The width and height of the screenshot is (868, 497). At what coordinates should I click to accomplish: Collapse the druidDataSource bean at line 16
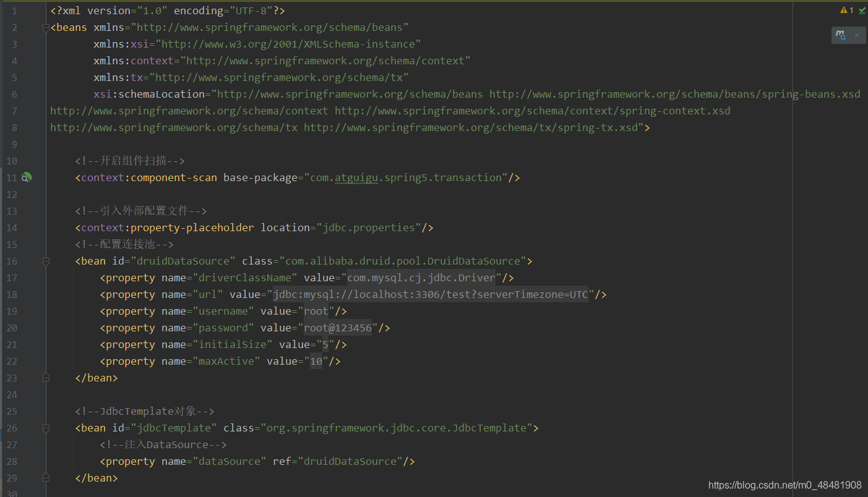45,261
